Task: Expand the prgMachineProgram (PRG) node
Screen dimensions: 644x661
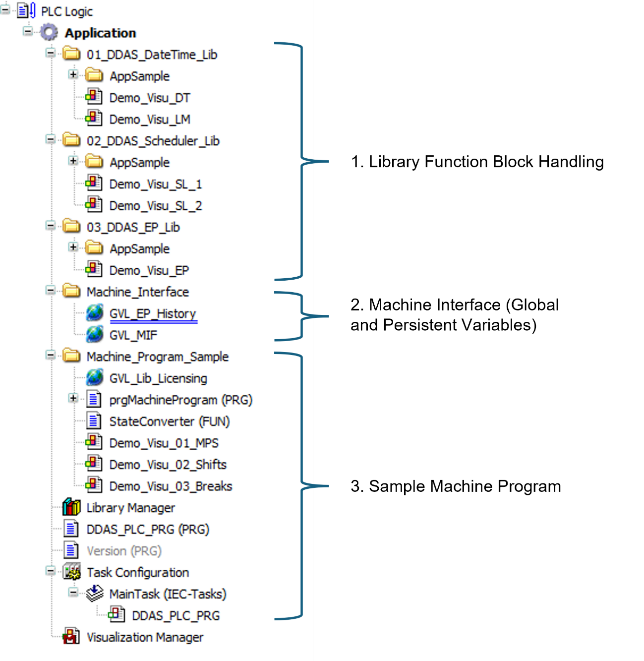Action: tap(73, 398)
